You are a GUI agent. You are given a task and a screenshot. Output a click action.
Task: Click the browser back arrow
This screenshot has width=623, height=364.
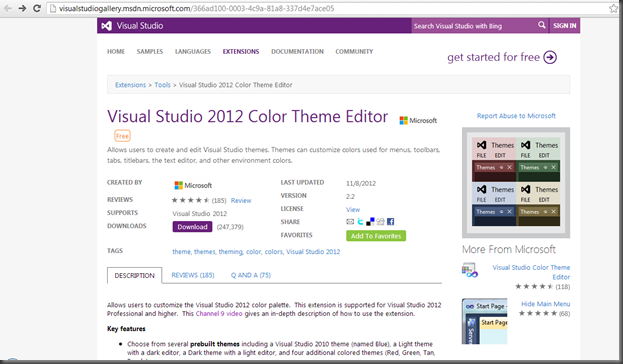tap(8, 8)
